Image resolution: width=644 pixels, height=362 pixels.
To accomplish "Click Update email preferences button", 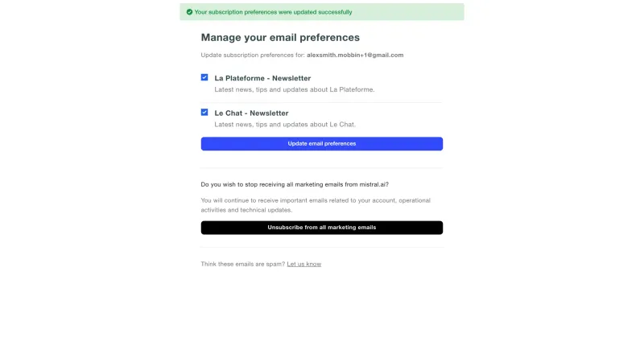I will (x=321, y=144).
